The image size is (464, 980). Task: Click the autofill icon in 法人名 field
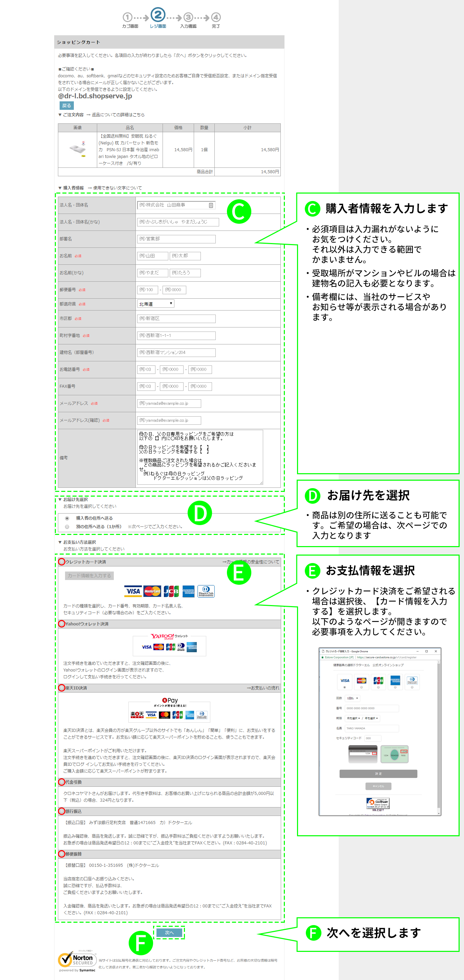(x=211, y=205)
